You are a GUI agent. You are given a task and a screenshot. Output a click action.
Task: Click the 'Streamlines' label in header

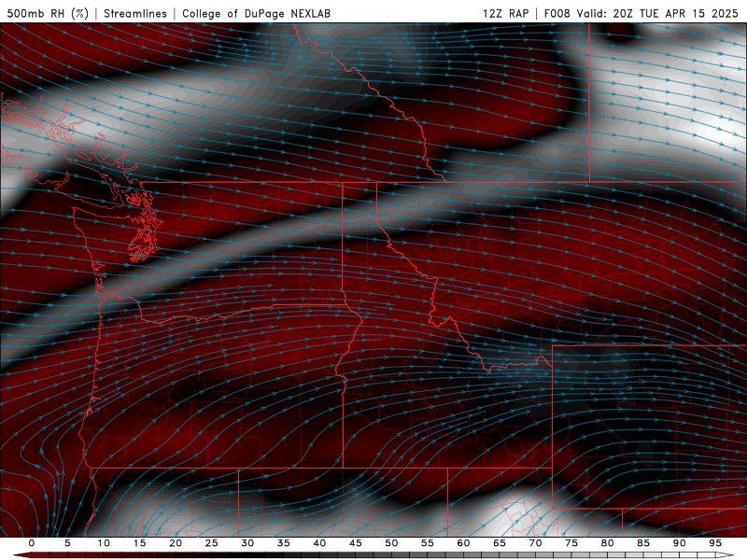(135, 13)
